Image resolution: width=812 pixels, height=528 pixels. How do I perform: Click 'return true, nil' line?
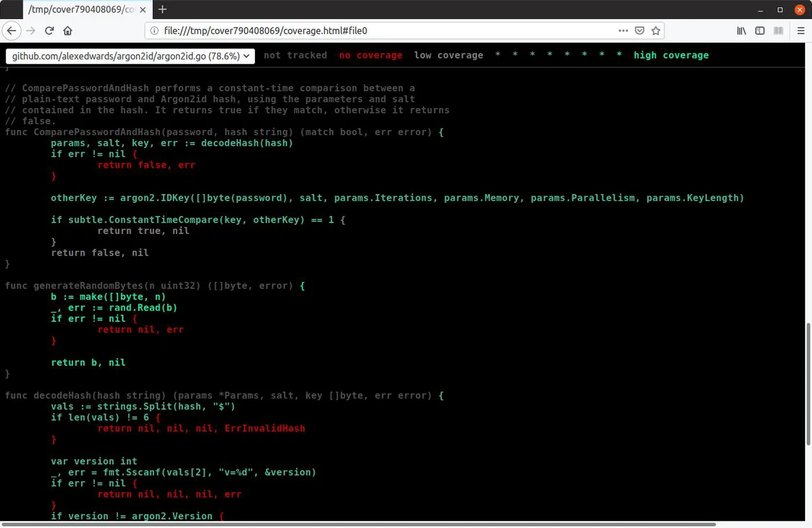143,231
